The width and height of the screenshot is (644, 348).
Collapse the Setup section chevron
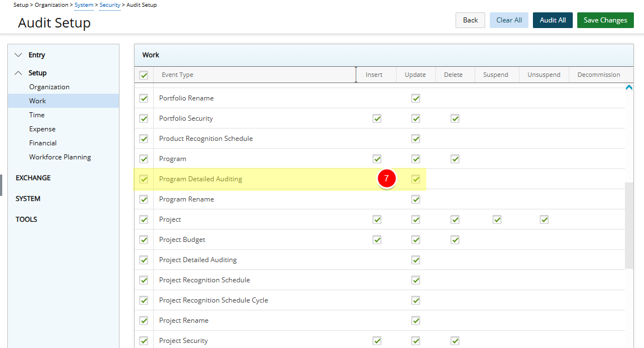[19, 73]
